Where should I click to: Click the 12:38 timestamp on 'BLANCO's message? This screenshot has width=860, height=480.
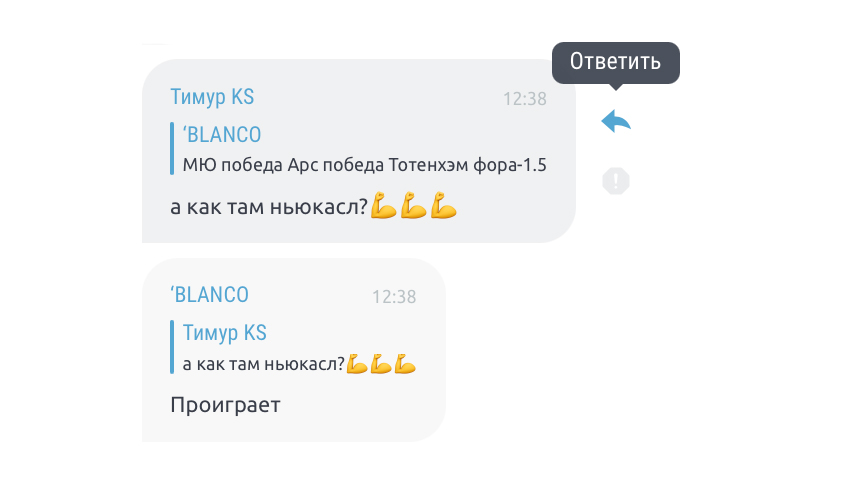[394, 297]
